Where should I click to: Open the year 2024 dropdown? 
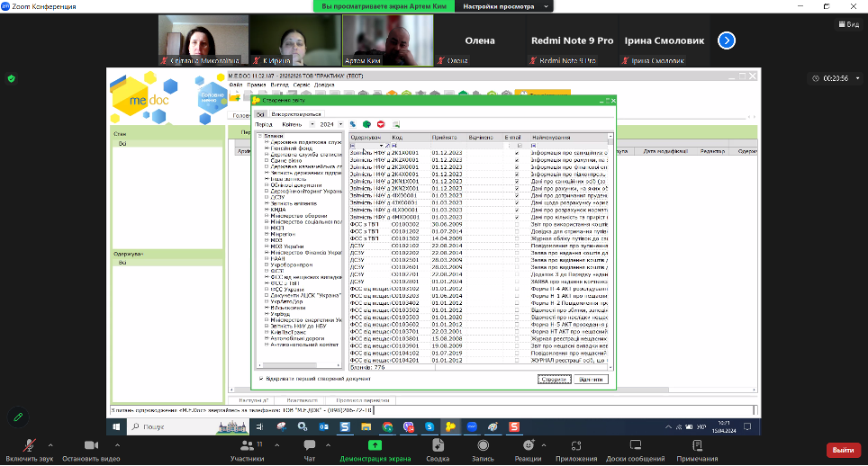point(340,124)
